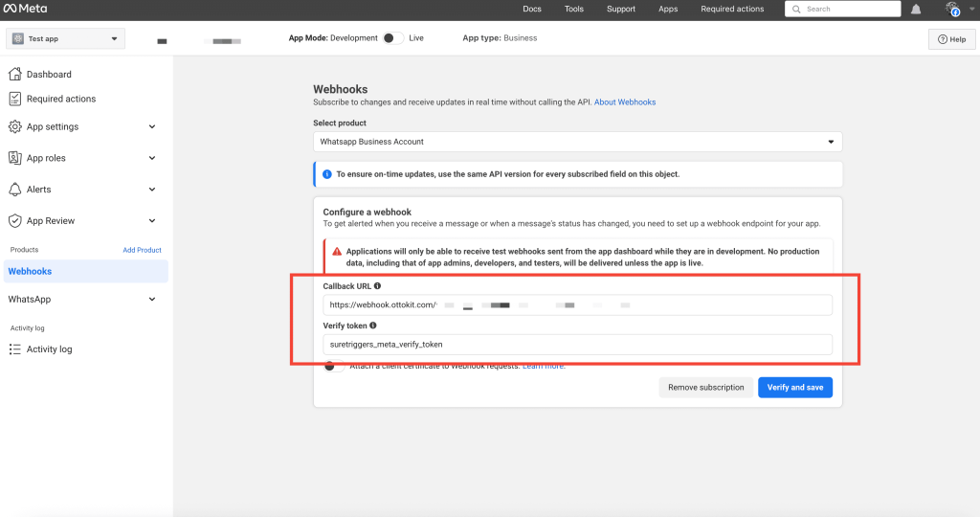The height and width of the screenshot is (517, 980).
Task: Click the Activity log list icon
Action: (14, 349)
